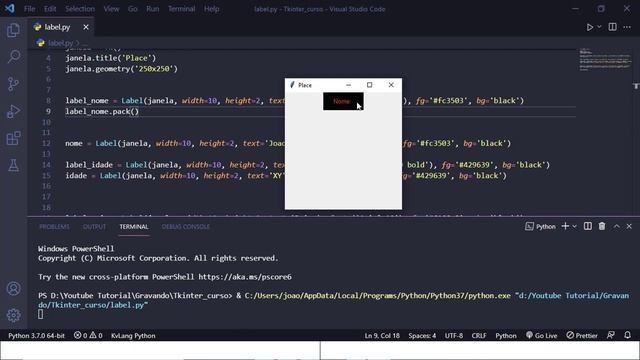This screenshot has width=640, height=360.
Task: Open the feedback icon in status bar
Action: coord(611,335)
